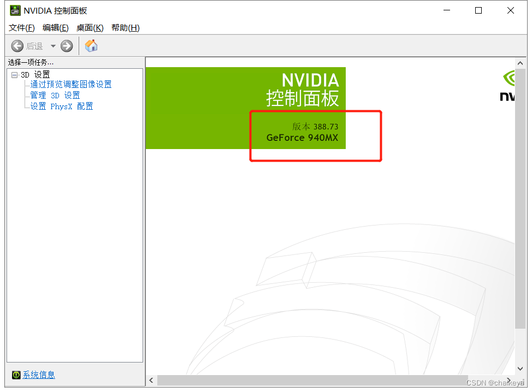The height and width of the screenshot is (392, 532).
Task: Collapse the 3D 设置 tree node
Action: tap(14, 75)
